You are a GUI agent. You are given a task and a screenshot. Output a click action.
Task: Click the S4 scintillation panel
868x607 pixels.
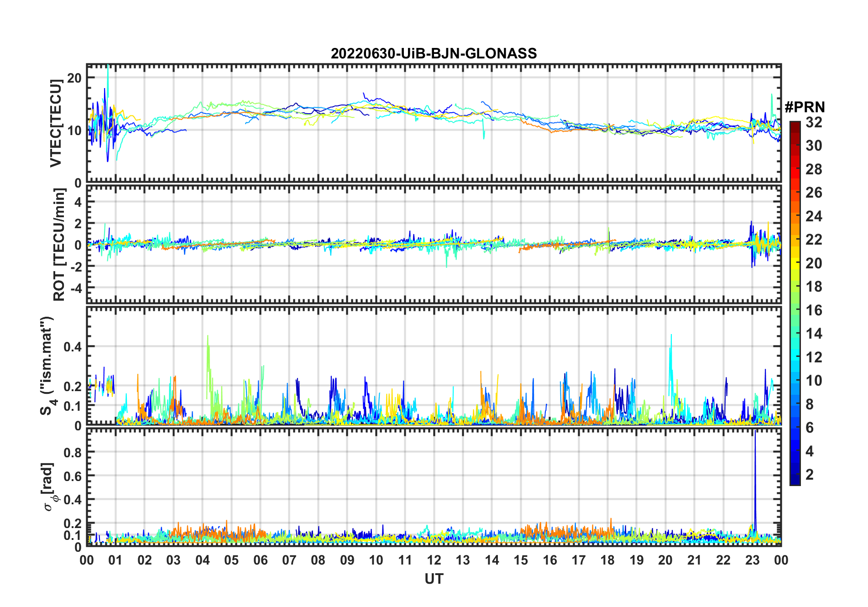[x=434, y=366]
